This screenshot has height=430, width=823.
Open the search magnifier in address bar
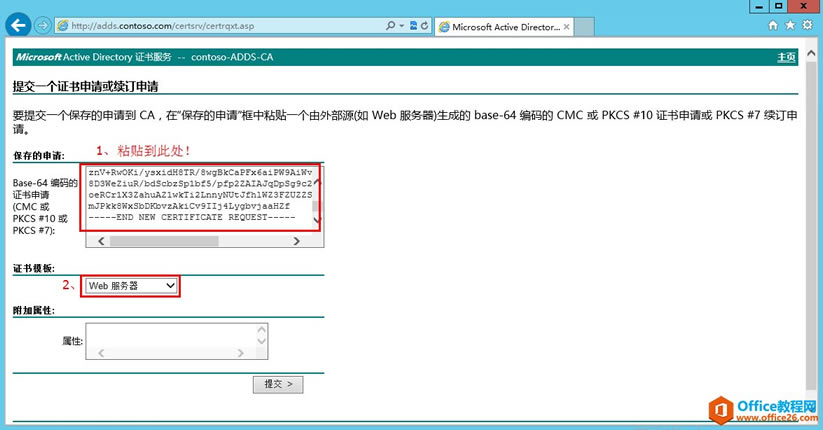(x=390, y=26)
